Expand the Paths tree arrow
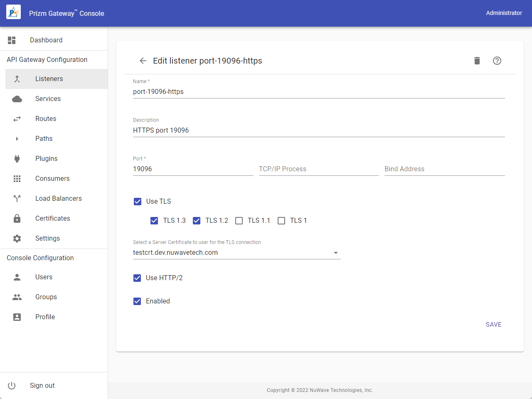The width and height of the screenshot is (532, 399). 17,138
